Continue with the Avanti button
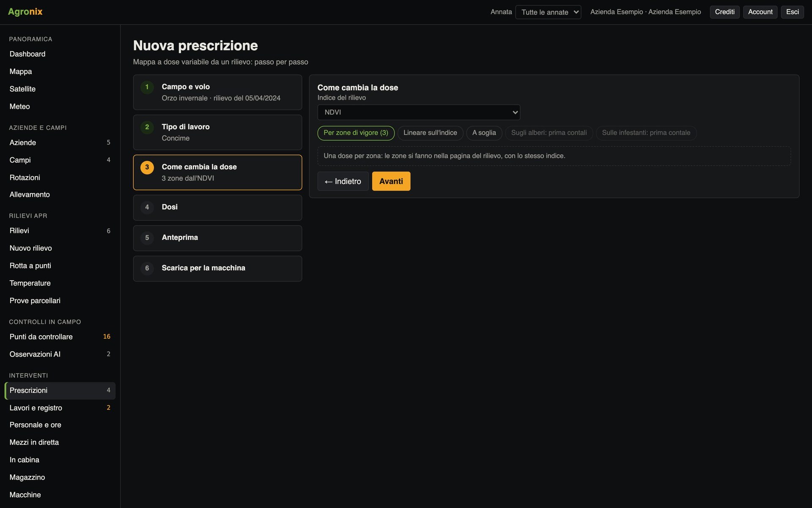This screenshot has height=508, width=812. pos(391,181)
